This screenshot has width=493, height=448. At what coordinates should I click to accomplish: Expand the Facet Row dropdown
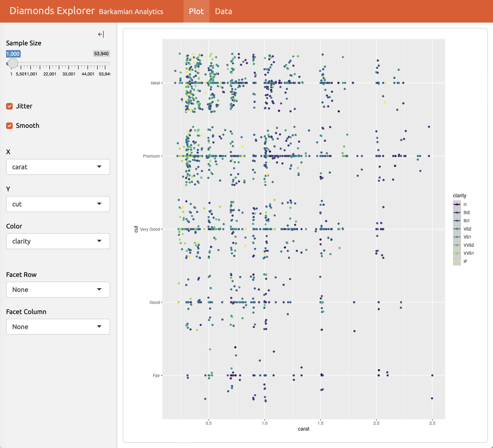58,289
